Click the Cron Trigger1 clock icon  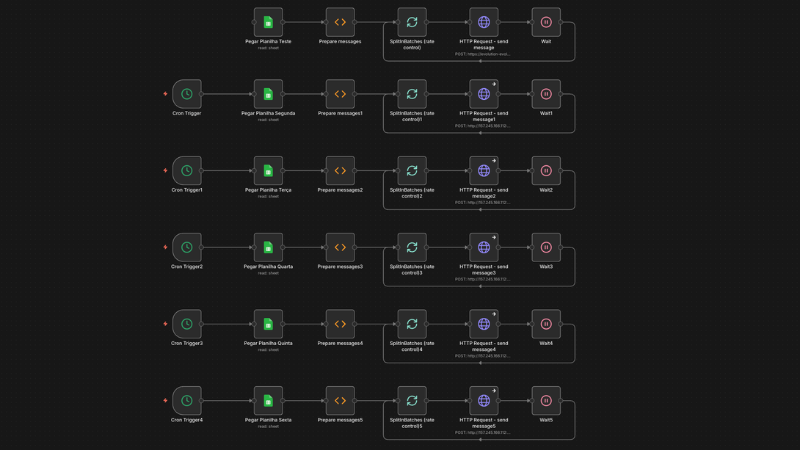pos(187,170)
